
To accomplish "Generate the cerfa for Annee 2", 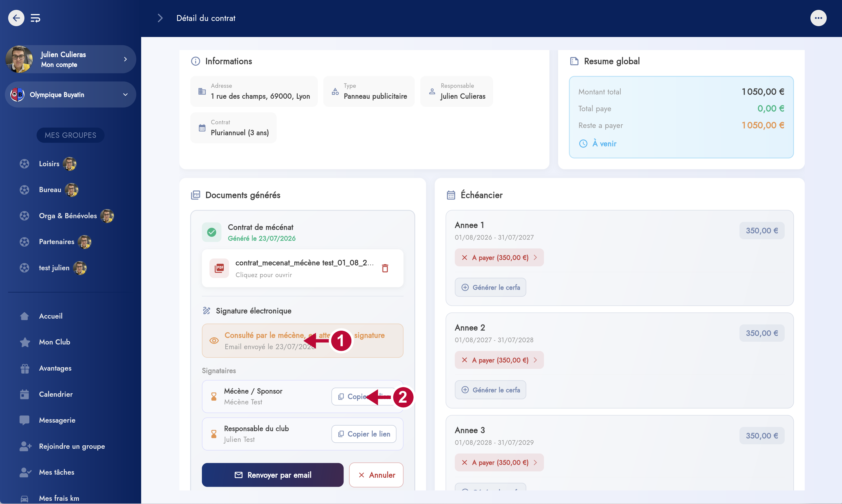I will click(x=490, y=390).
